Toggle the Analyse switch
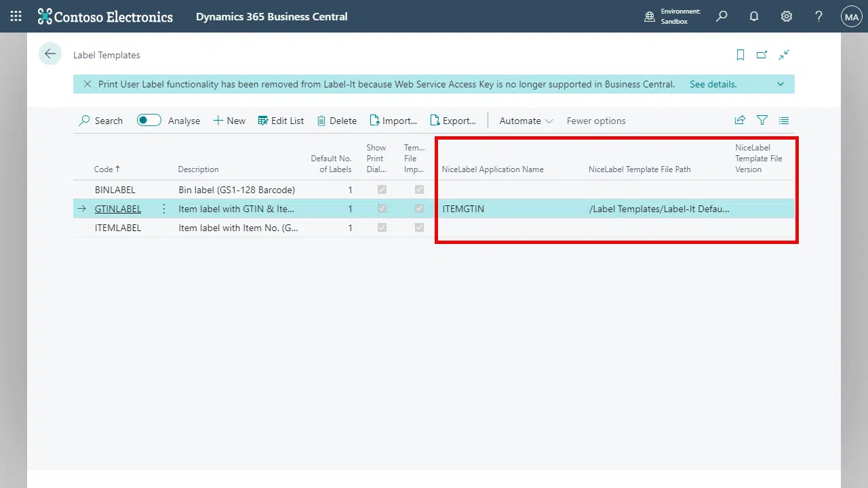This screenshot has height=488, width=868. [x=149, y=121]
